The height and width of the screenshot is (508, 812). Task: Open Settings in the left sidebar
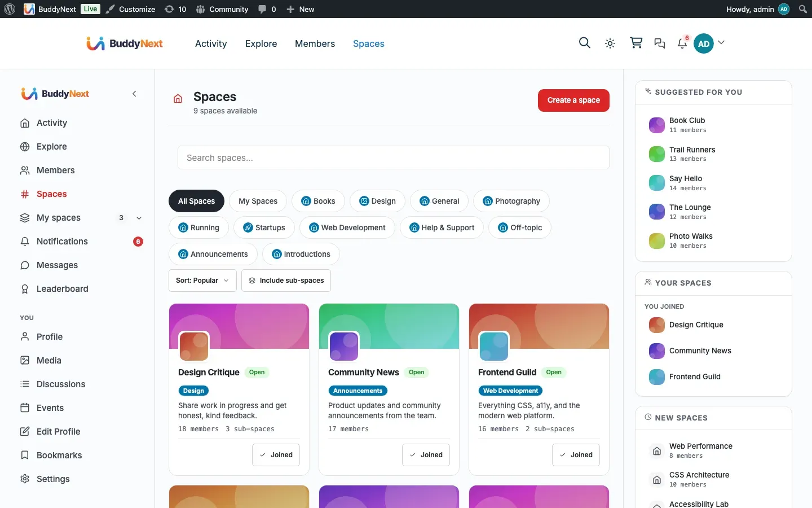[x=81, y=479]
